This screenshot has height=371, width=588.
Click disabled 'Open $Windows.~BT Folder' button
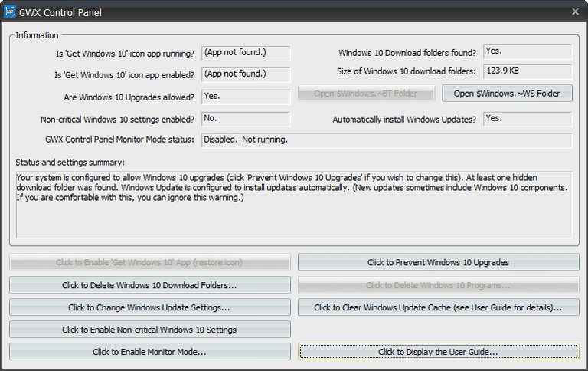pyautogui.click(x=366, y=93)
